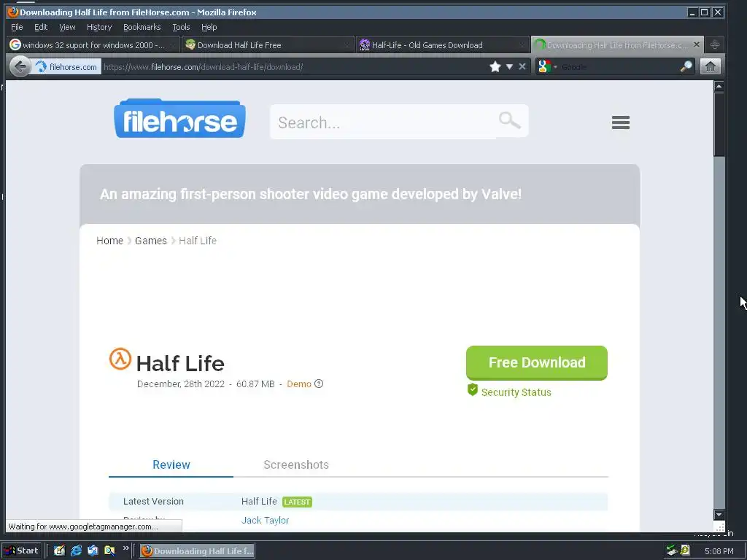
Task: Open the Edit menu
Action: [x=41, y=27]
